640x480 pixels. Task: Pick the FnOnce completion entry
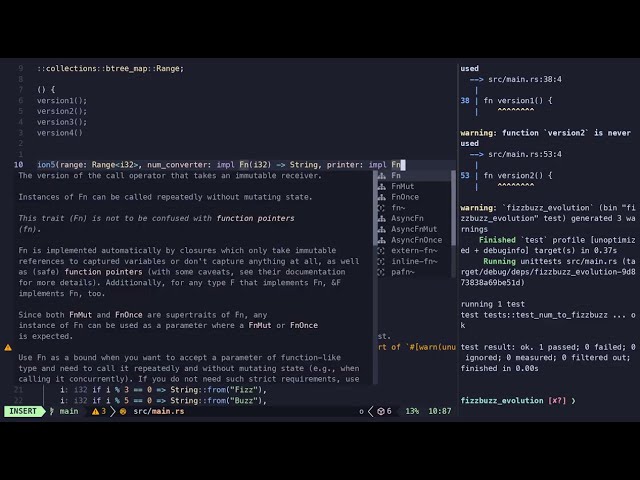click(x=413, y=197)
